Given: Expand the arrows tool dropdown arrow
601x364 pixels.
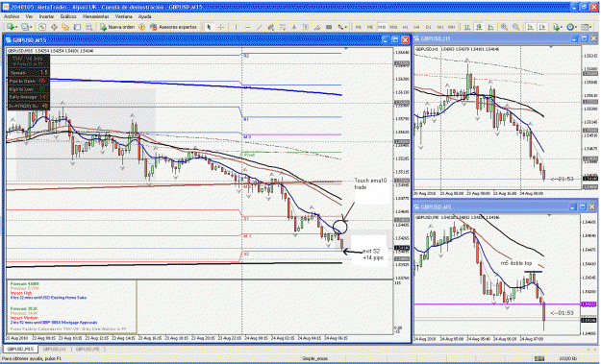Looking at the screenshot, I should [346, 27].
